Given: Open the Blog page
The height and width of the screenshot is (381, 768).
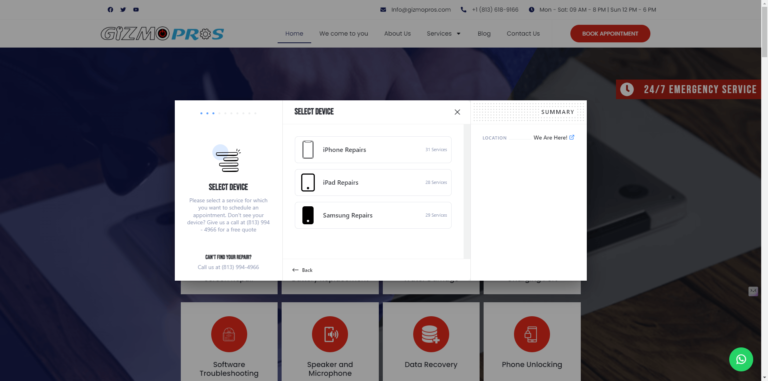Looking at the screenshot, I should tap(484, 34).
